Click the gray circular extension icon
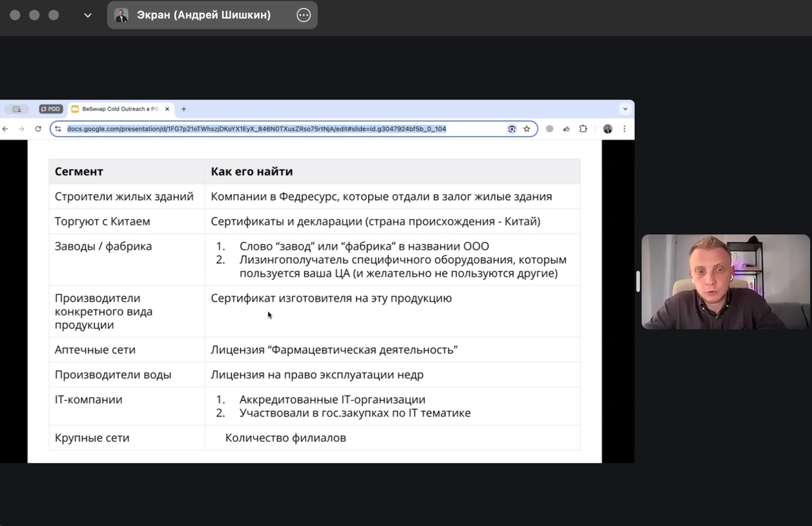The image size is (812, 526). [549, 129]
